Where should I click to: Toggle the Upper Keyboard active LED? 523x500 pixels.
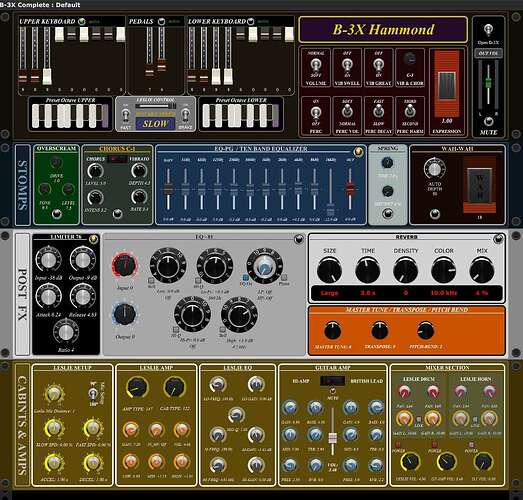81,22
